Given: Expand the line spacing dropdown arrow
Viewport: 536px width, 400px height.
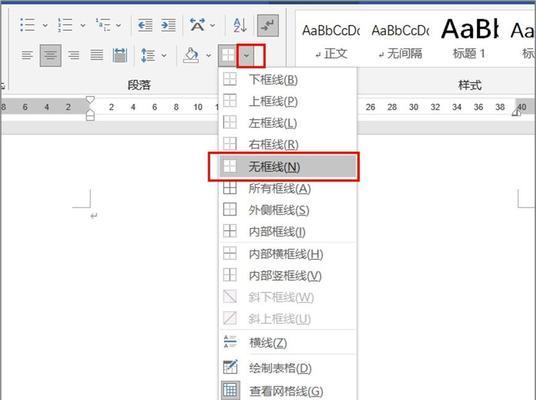Looking at the screenshot, I should click(164, 55).
